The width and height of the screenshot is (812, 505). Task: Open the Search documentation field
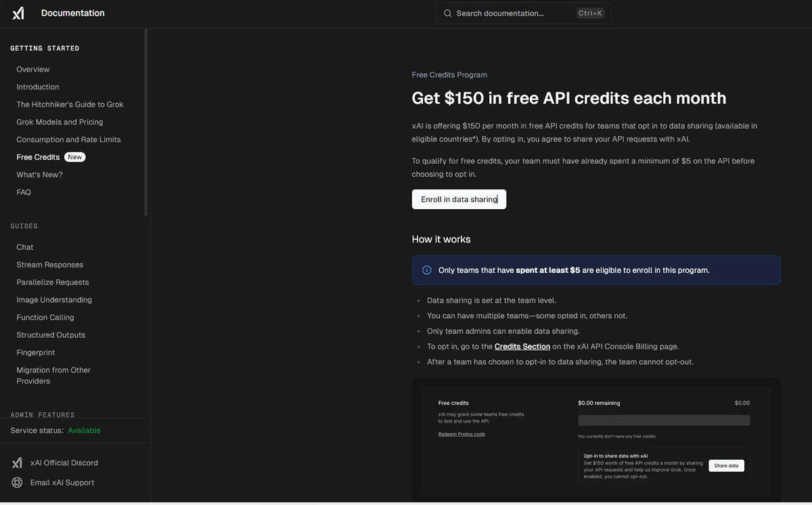pos(524,14)
